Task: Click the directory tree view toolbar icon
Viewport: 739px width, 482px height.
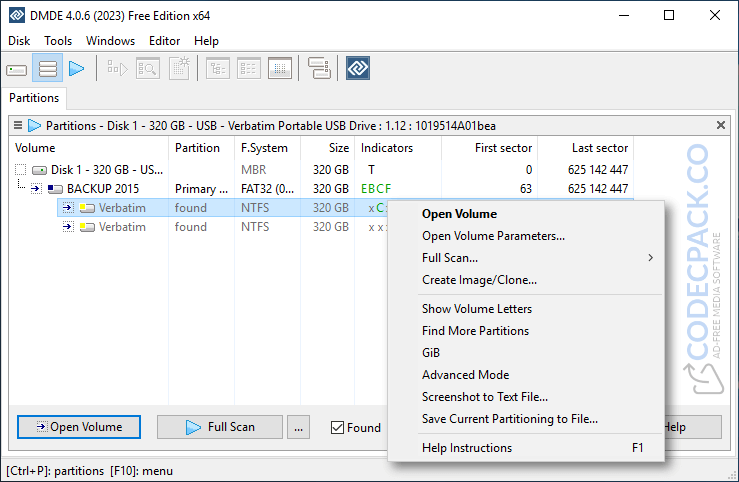Action: click(218, 69)
